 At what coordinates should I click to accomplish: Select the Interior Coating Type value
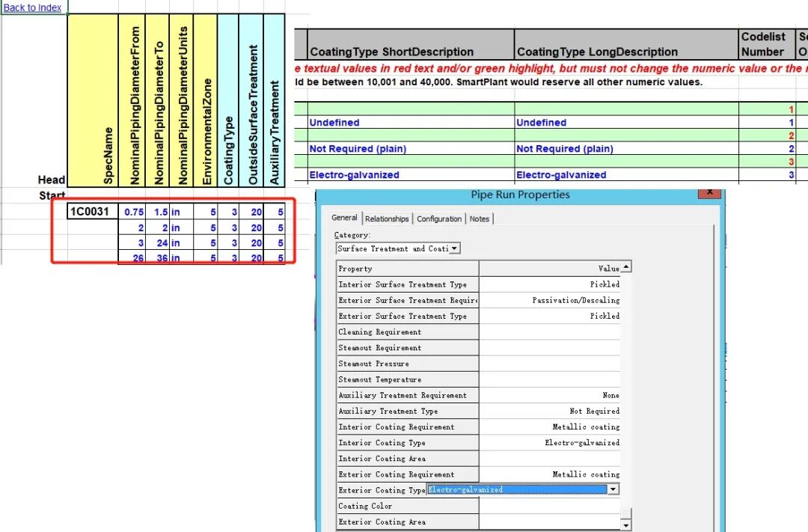coord(550,442)
